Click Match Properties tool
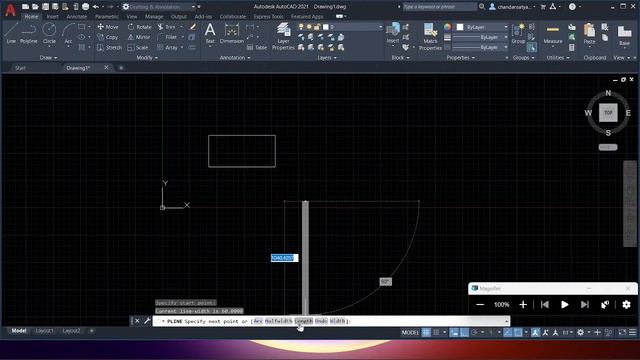This screenshot has width=640, height=360. tap(430, 36)
